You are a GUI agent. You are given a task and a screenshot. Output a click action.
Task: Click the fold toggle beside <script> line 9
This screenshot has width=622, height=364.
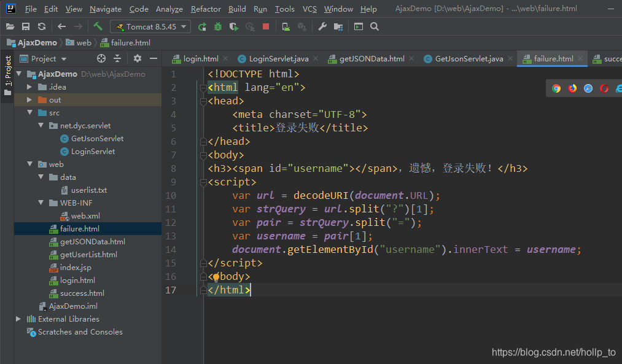pos(203,182)
